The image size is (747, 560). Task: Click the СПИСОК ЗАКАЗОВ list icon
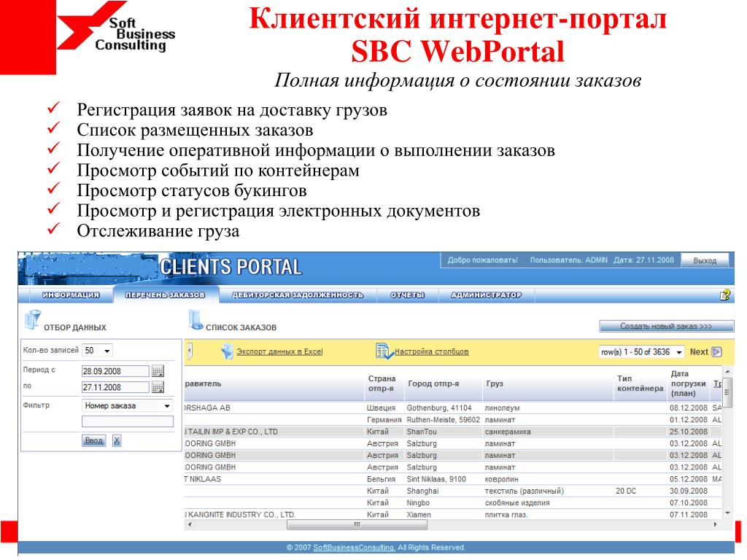pyautogui.click(x=196, y=319)
